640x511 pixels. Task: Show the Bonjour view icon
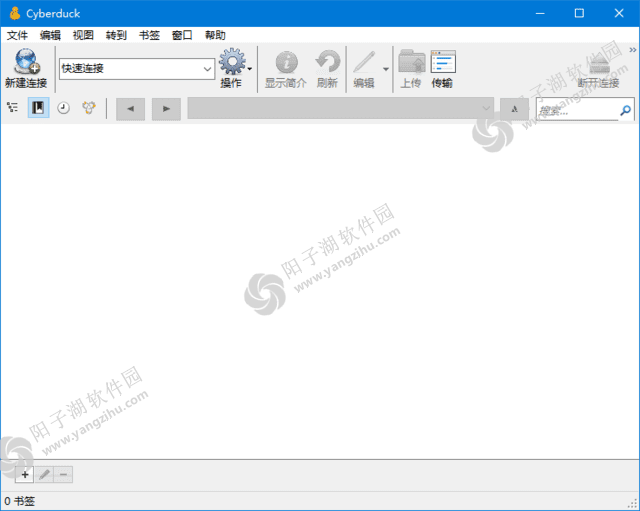click(x=89, y=108)
